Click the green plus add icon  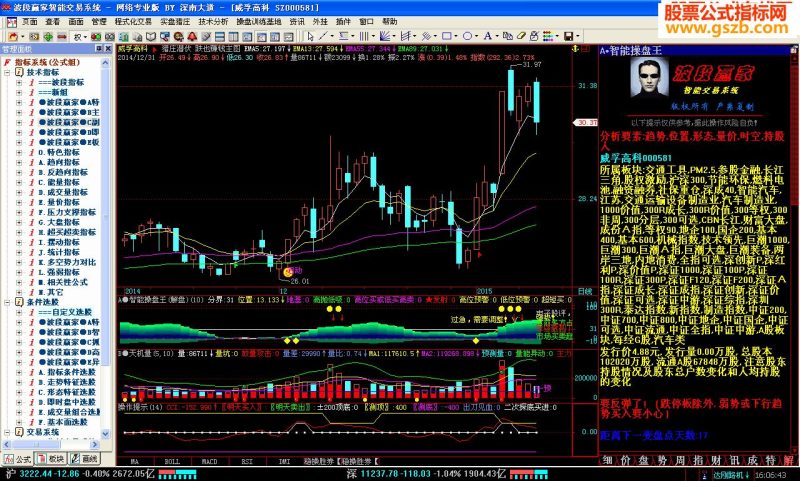48,37
